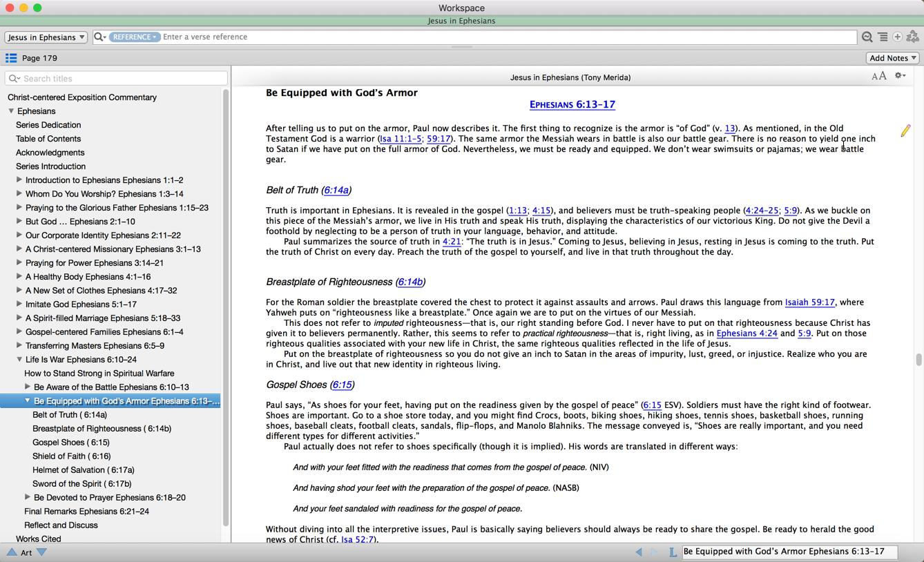Image resolution: width=924 pixels, height=562 pixels.
Task: Go to Shield of Faith (6:16)
Action: (72, 456)
